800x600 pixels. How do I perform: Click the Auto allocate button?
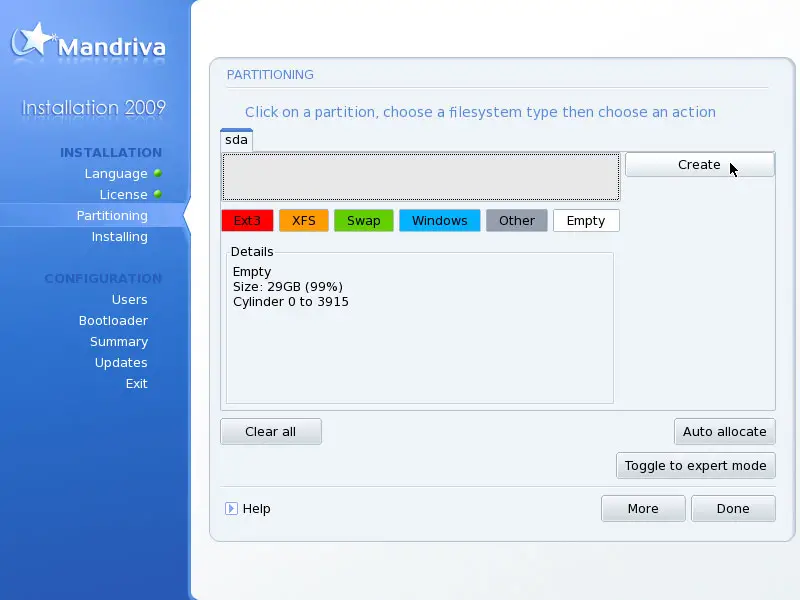724,432
